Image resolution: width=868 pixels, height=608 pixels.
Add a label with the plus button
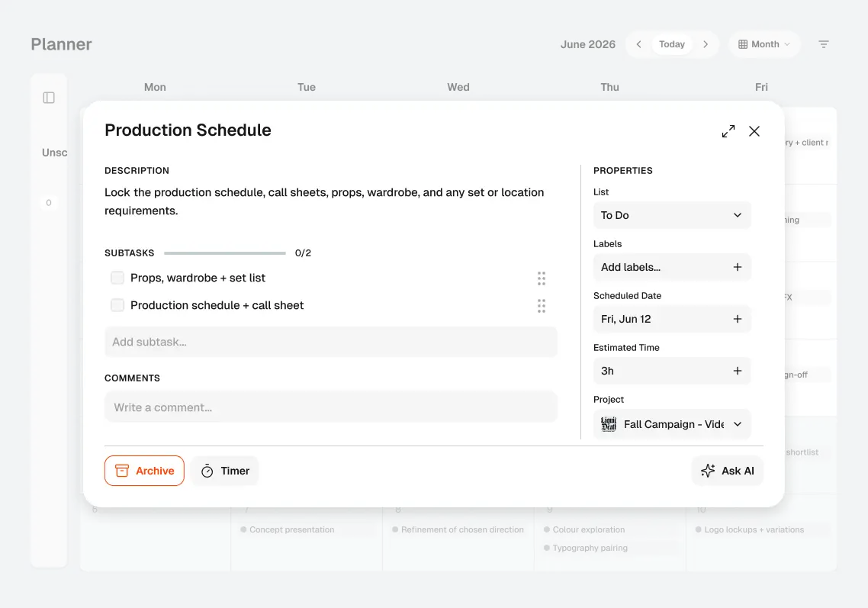click(x=738, y=267)
